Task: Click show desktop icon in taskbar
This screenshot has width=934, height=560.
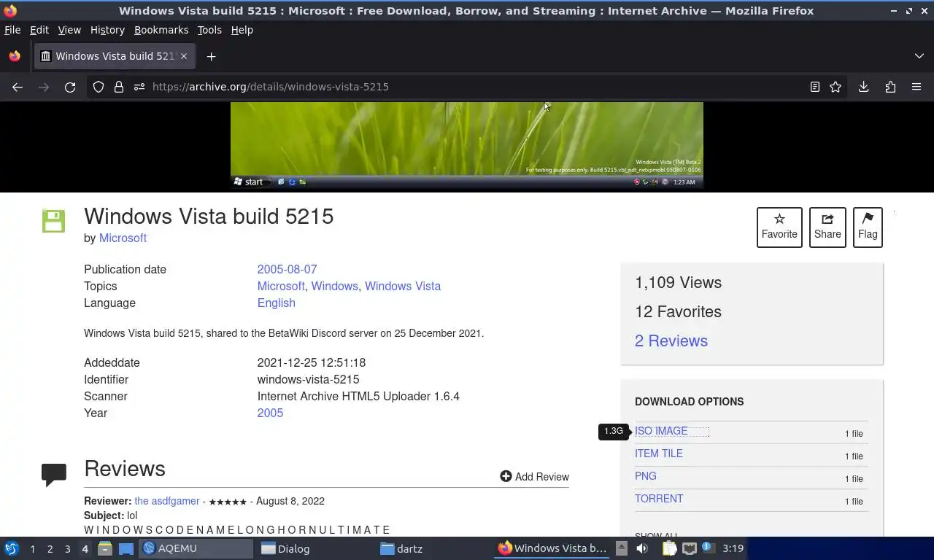Action: [126, 548]
